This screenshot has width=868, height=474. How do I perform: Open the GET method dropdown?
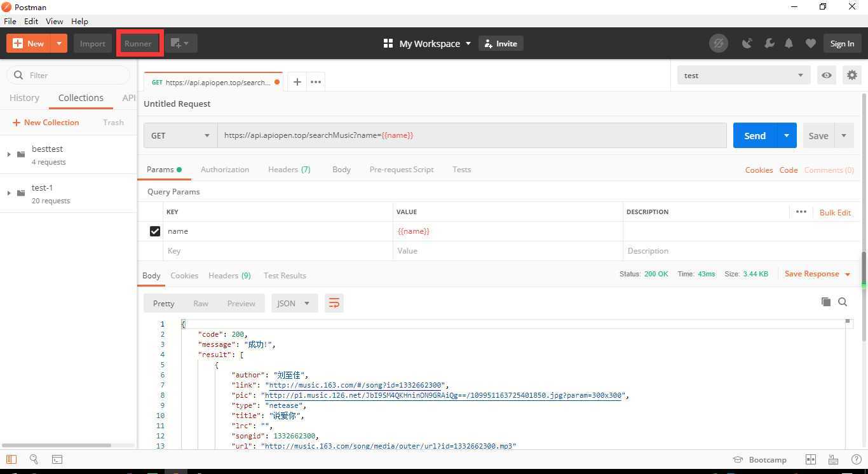click(x=180, y=135)
